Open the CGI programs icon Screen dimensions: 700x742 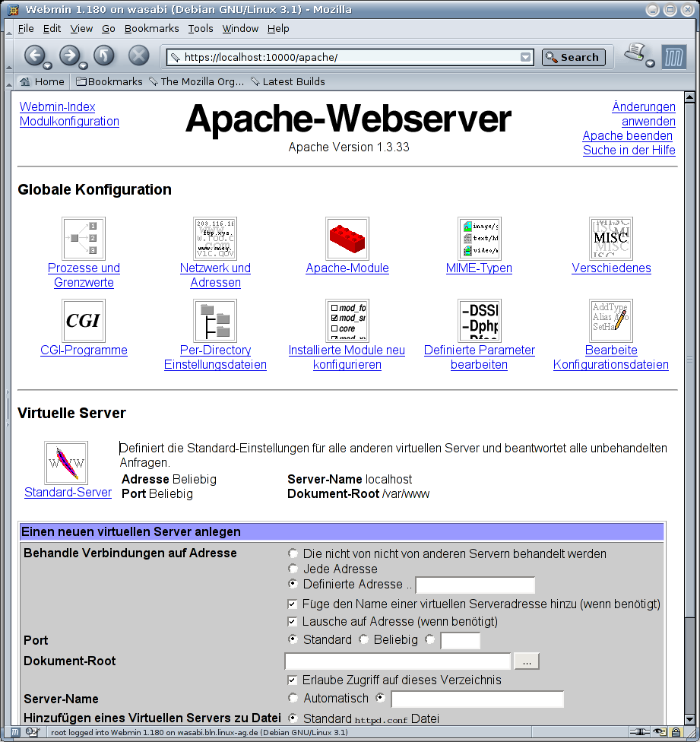click(84, 320)
